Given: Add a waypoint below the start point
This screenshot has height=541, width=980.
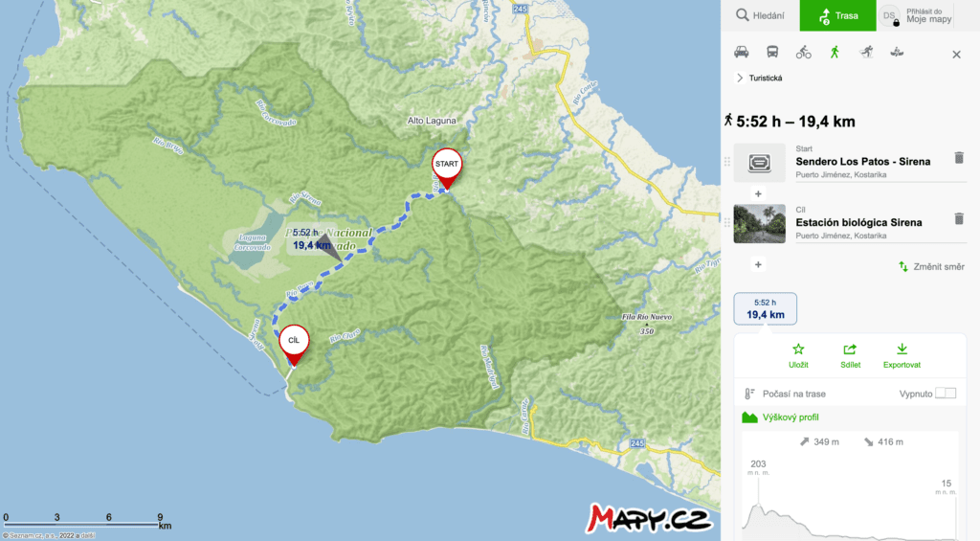Looking at the screenshot, I should (758, 193).
